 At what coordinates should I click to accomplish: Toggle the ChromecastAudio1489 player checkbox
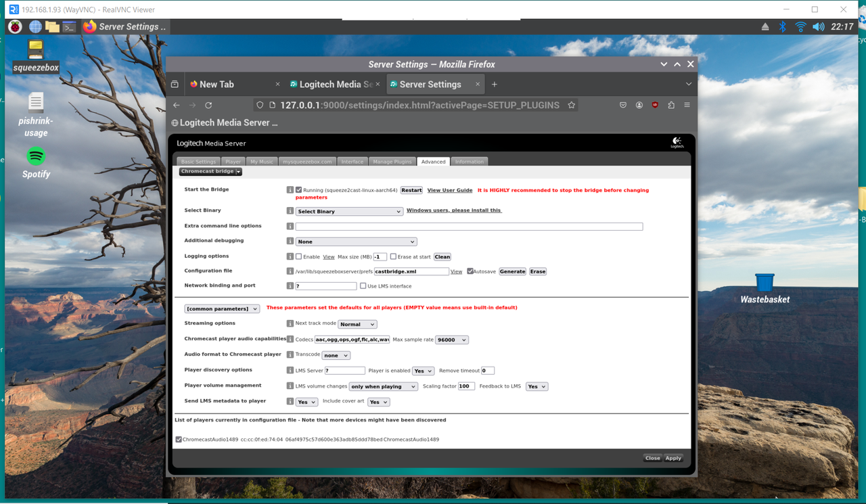tap(179, 440)
